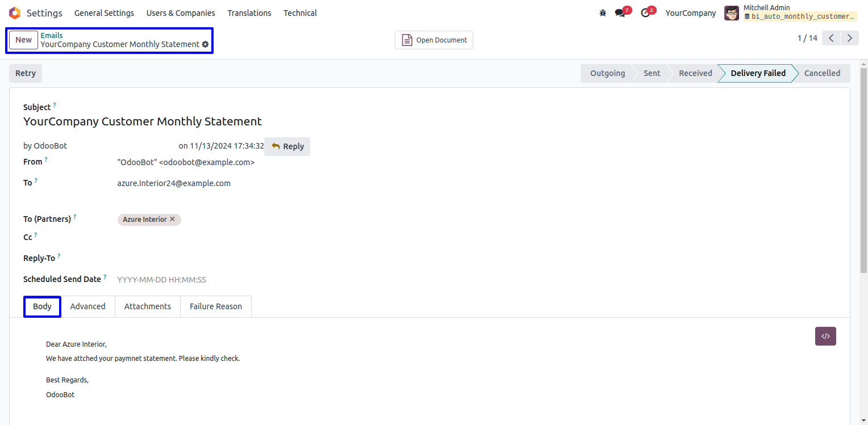The height and width of the screenshot is (425, 868).
Task: Click the 'by OdooBot' author text
Action: point(45,146)
